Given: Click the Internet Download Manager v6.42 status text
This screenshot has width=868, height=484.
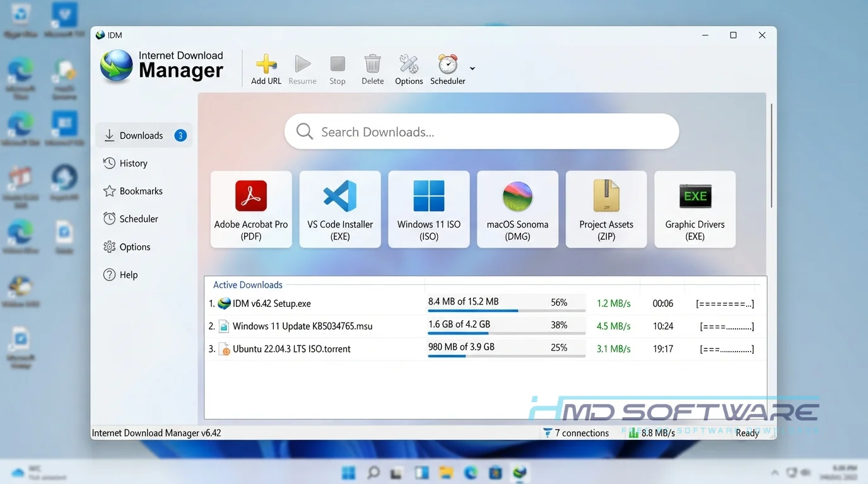Looking at the screenshot, I should click(x=156, y=433).
